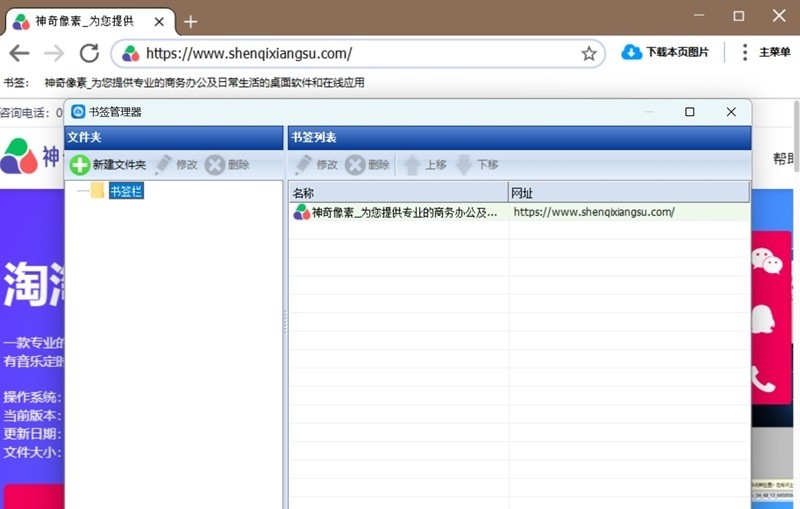Image resolution: width=800 pixels, height=509 pixels.
Task: Reload the page with refresh icon
Action: click(89, 53)
